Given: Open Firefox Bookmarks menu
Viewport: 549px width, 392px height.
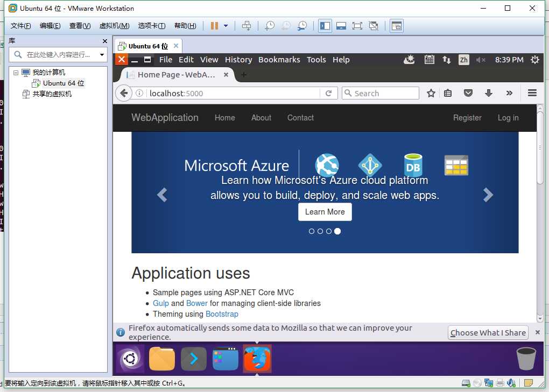Looking at the screenshot, I should pyautogui.click(x=279, y=60).
